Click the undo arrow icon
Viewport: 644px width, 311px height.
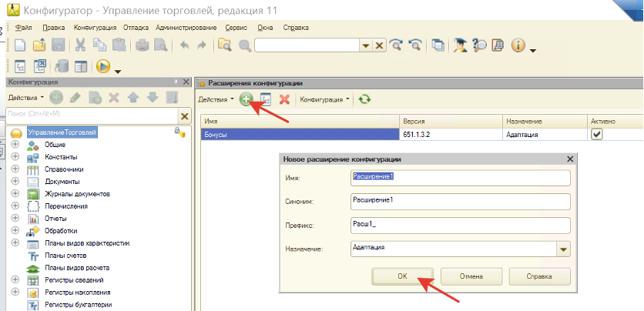(184, 45)
